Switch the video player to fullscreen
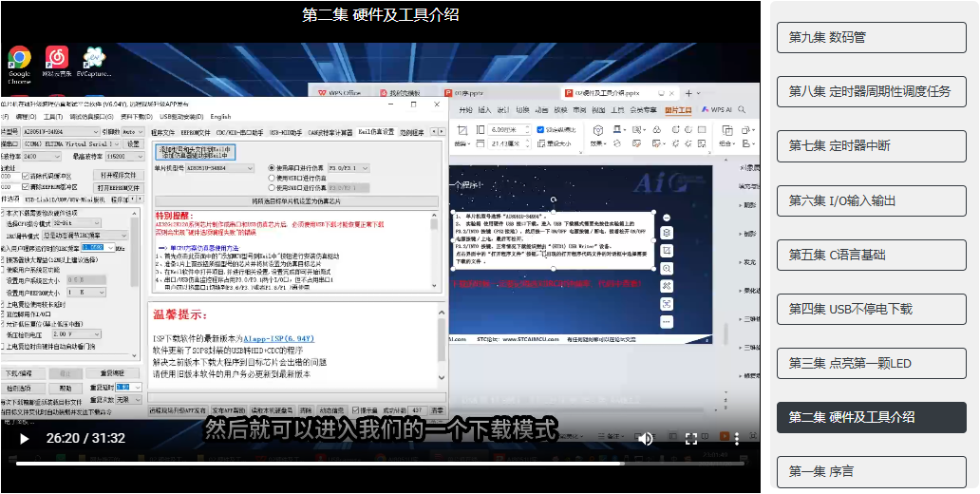This screenshot has height=494, width=980. pos(691,439)
